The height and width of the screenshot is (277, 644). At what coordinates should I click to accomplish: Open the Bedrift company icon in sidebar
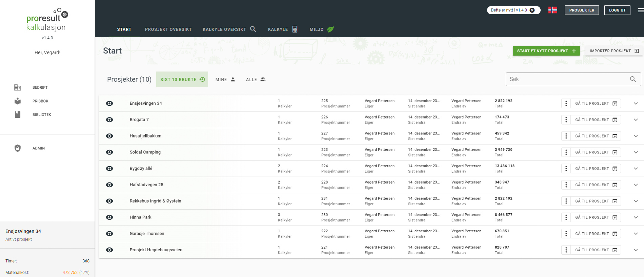[x=18, y=87]
